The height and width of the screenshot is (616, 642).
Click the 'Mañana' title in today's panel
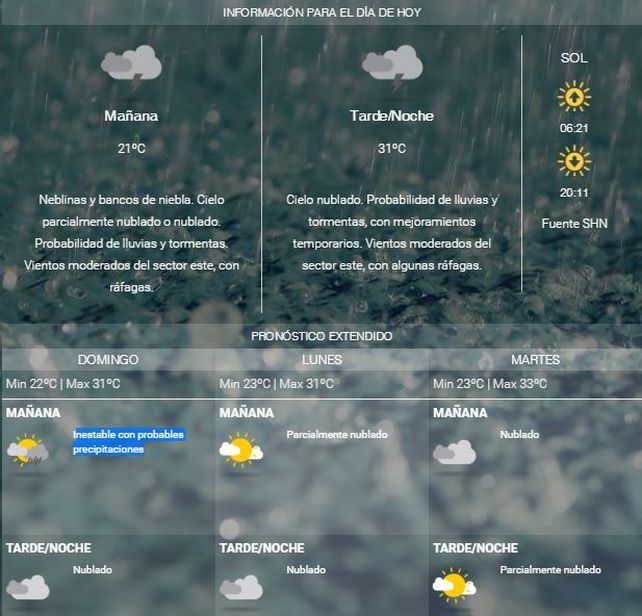(x=131, y=116)
